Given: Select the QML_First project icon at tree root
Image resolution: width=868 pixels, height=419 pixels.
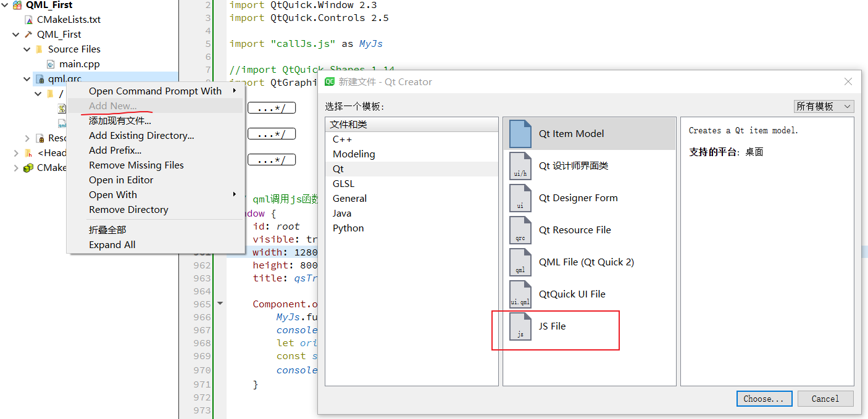Looking at the screenshot, I should point(17,5).
